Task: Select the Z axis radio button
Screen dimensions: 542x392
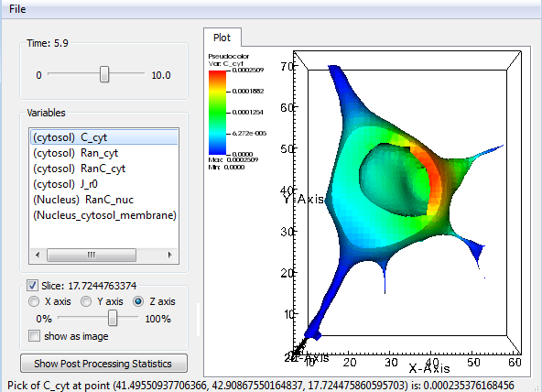Action: pos(138,301)
